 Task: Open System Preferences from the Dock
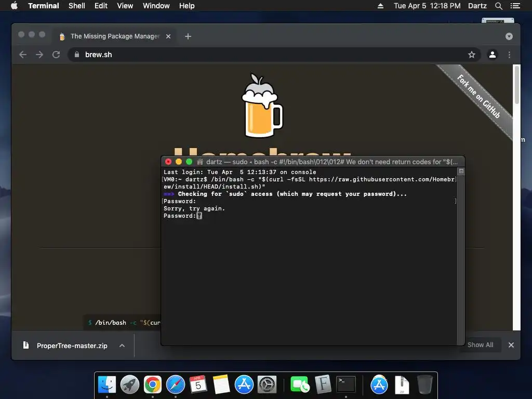click(267, 384)
